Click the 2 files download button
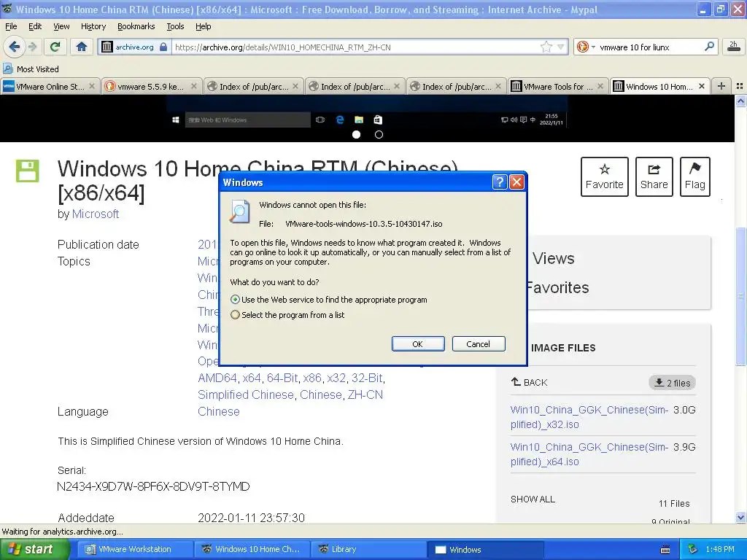Screen dimensions: 747x560 (672, 383)
